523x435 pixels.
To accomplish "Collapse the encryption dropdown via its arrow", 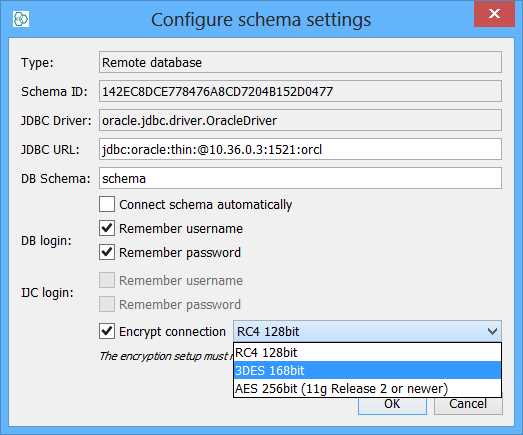I will tap(492, 331).
